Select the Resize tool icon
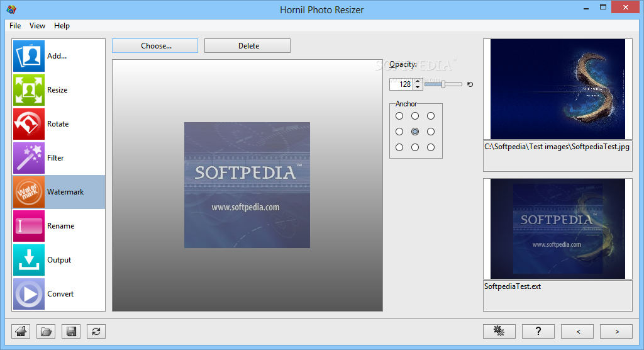644x350 pixels. pos(29,90)
